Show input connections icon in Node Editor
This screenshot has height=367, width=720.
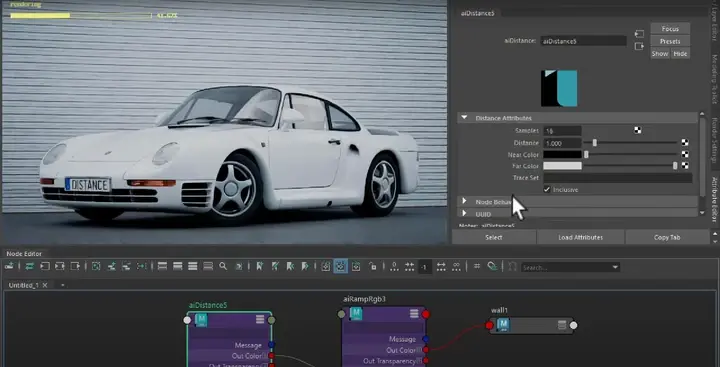(x=45, y=266)
